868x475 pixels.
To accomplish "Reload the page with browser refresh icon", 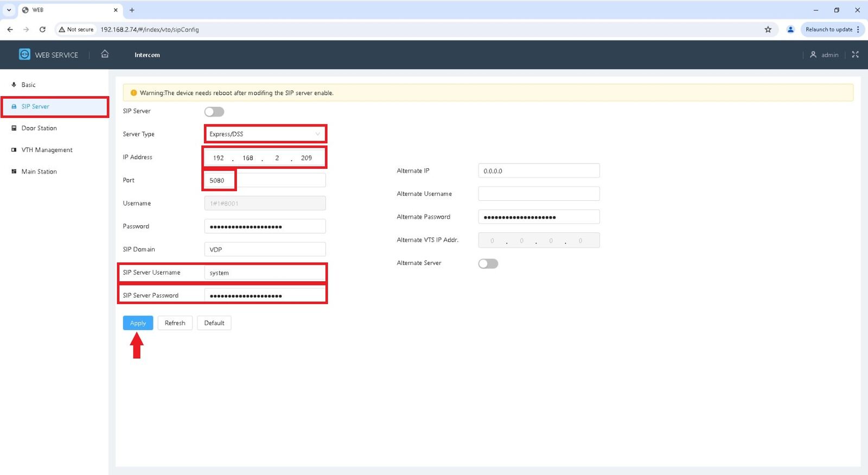I will click(42, 29).
